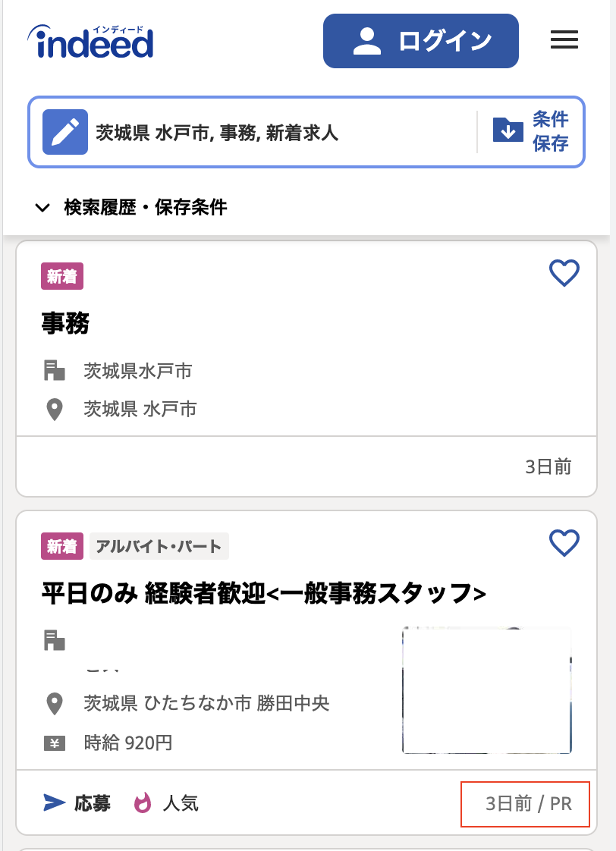616x851 pixels.
Task: Click the ログイン button
Action: pos(420,41)
